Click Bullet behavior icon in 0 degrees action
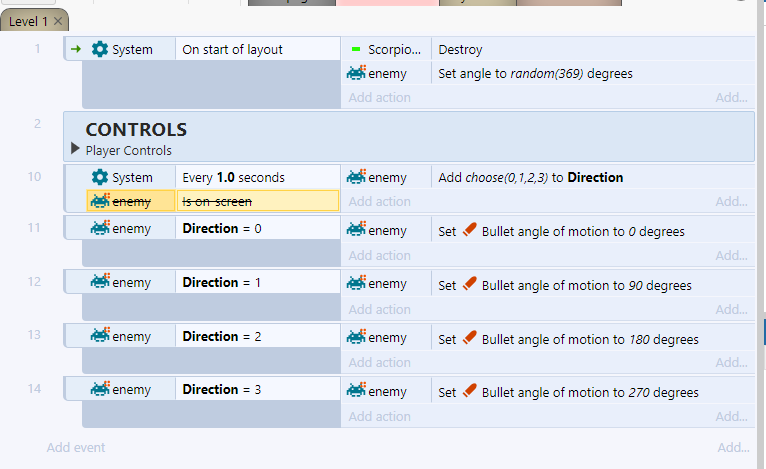The height and width of the screenshot is (469, 766). click(469, 230)
